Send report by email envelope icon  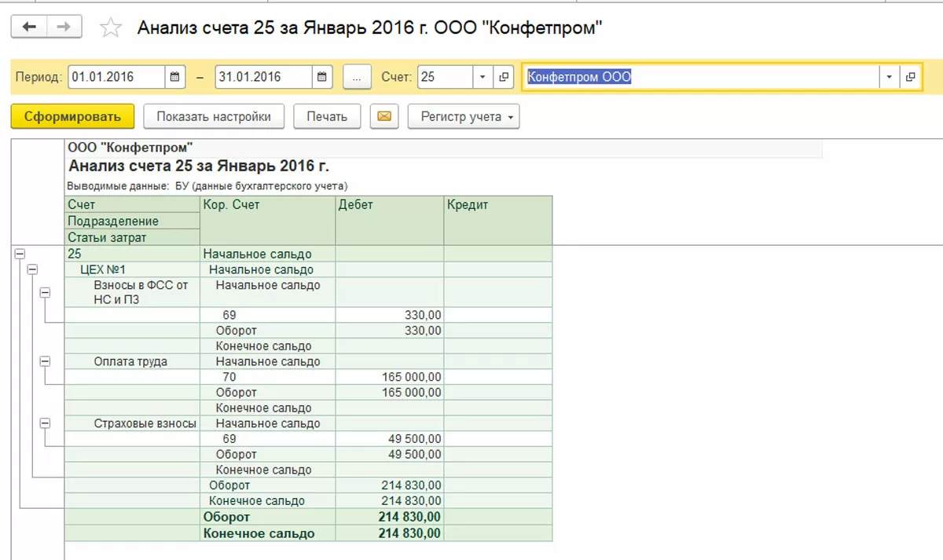pos(384,116)
